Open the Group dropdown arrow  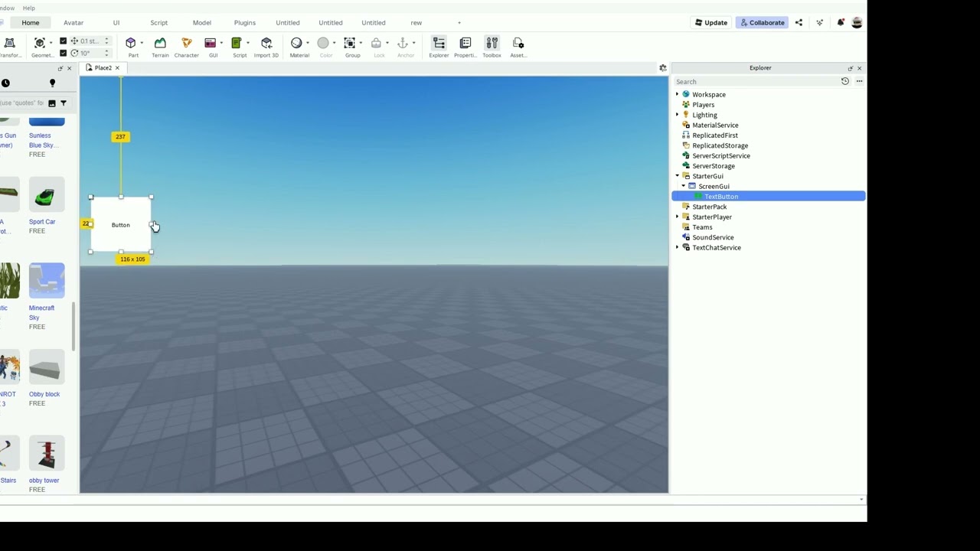361,43
